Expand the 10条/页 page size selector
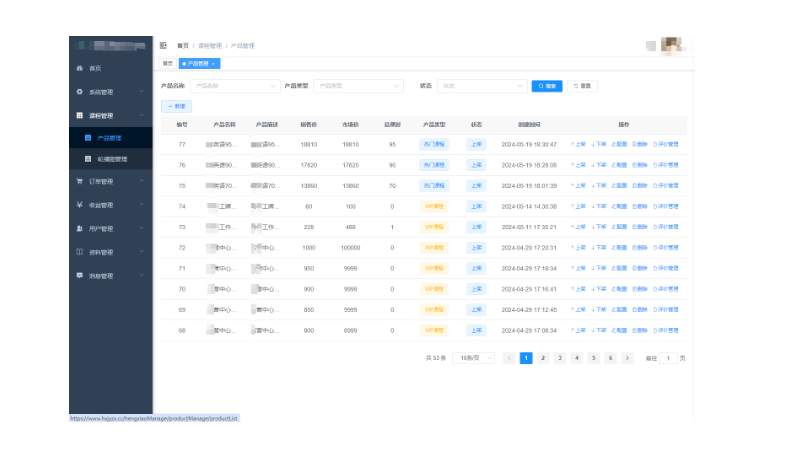The image size is (800, 453). click(x=473, y=357)
